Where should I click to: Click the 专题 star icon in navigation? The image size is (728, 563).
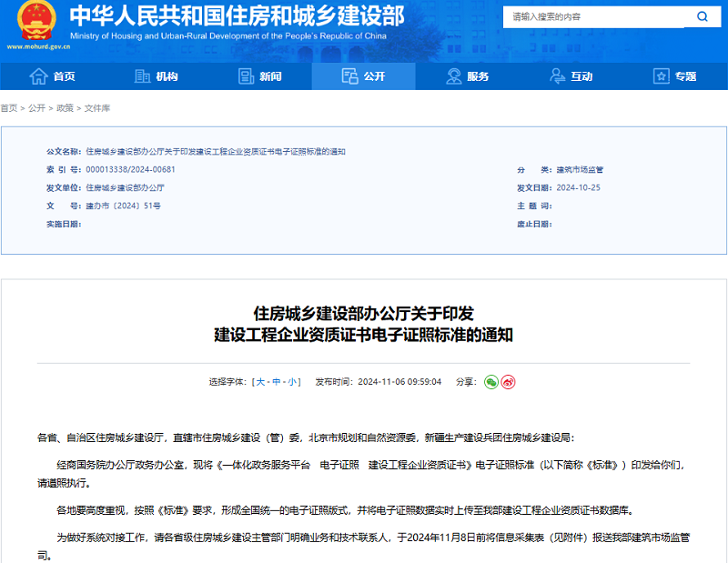(x=659, y=76)
